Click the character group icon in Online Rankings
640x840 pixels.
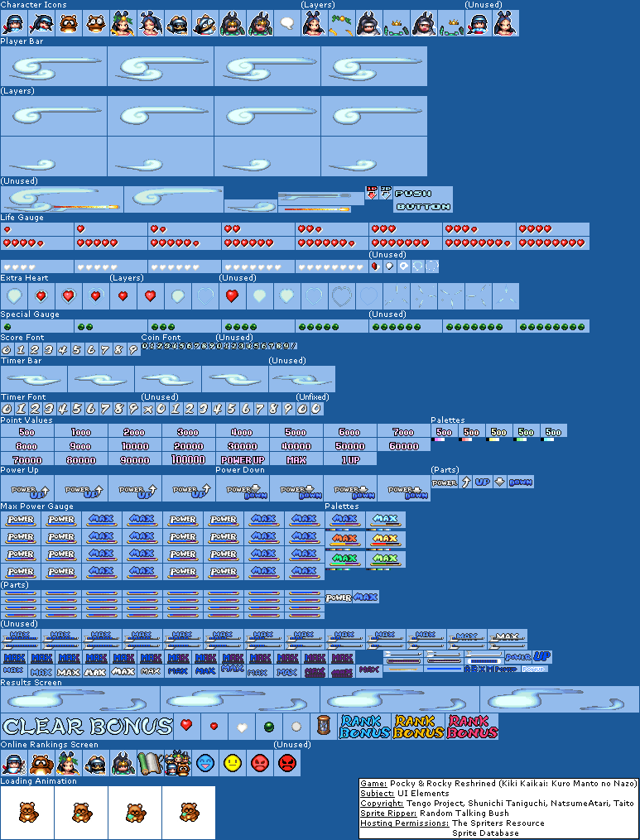[177, 763]
